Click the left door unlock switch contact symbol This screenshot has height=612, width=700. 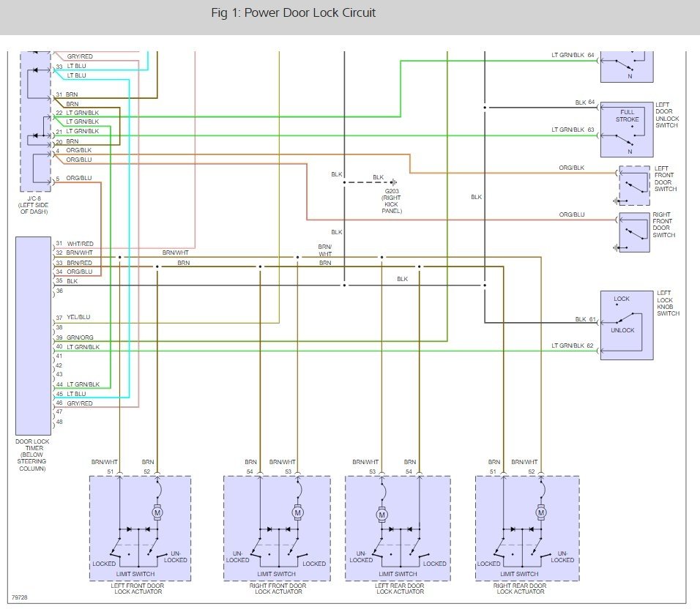pos(627,130)
